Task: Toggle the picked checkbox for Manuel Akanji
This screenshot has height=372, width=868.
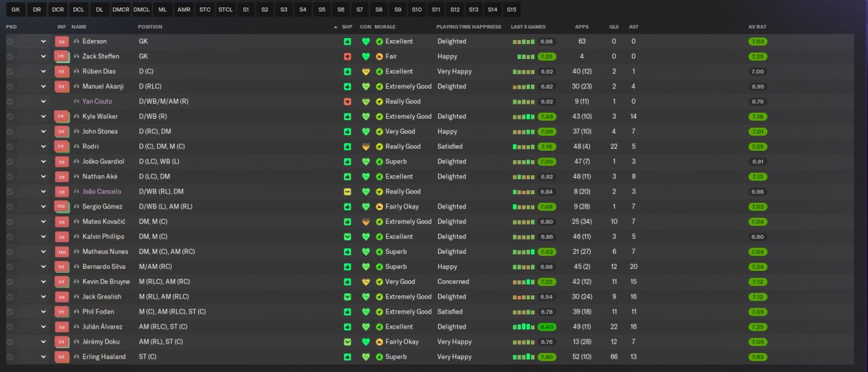Action: coord(9,86)
